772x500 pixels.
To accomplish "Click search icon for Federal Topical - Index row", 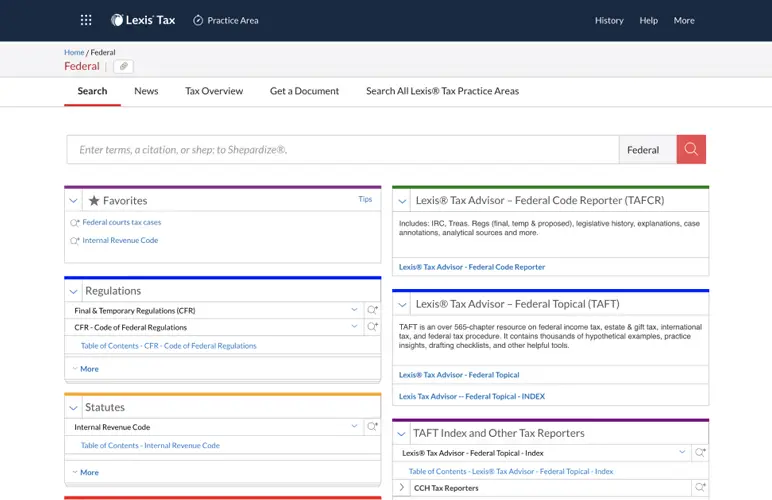I will pos(700,453).
